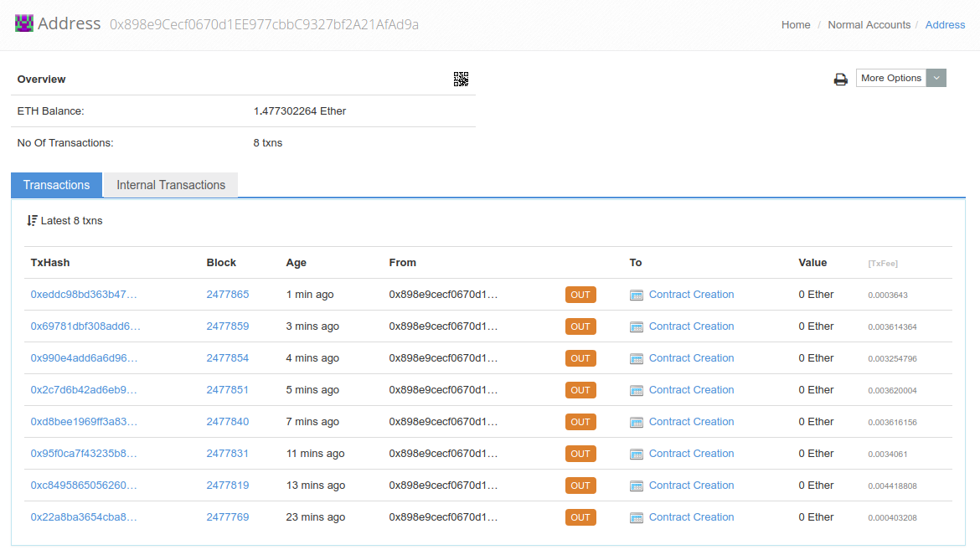Switch to the Internal Transactions tab
Screen dimensions: 980x560
[171, 185]
